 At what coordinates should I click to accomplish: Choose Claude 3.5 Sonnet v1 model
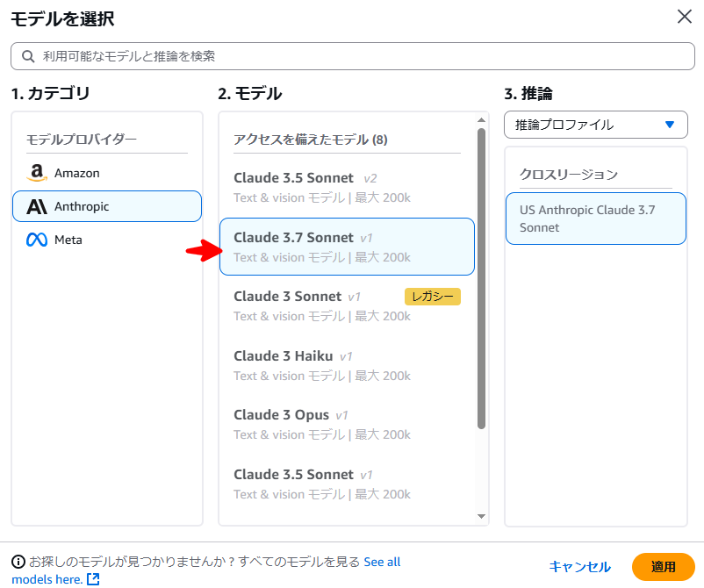[347, 484]
